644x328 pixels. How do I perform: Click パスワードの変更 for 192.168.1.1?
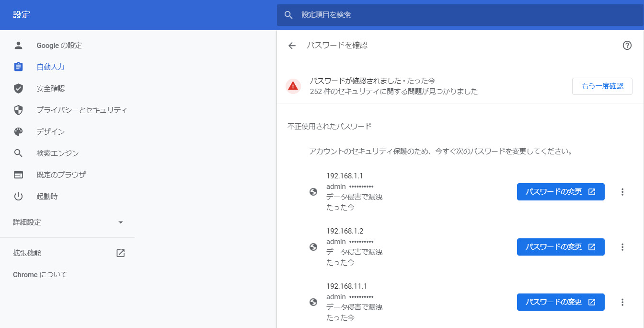click(x=560, y=192)
